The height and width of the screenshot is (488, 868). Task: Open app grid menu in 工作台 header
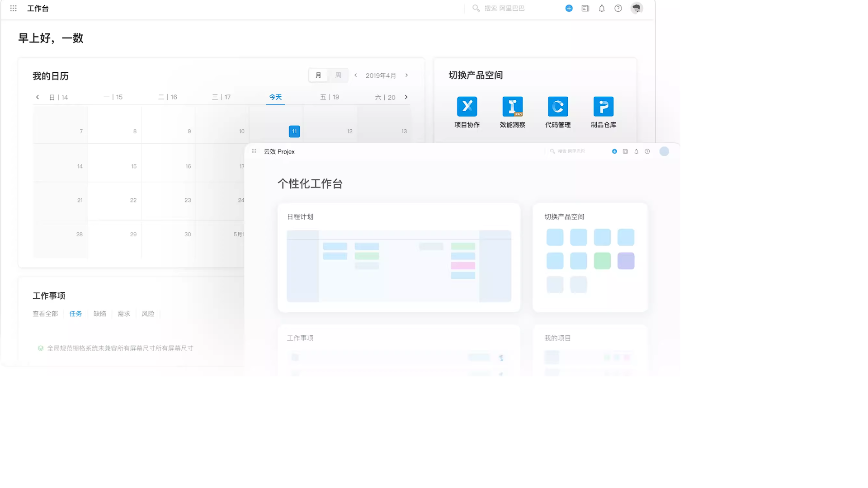14,8
